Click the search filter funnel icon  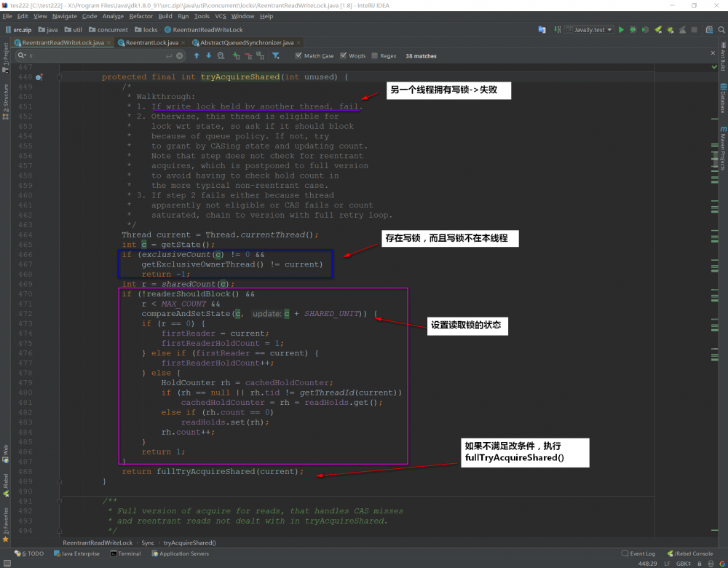click(x=276, y=55)
